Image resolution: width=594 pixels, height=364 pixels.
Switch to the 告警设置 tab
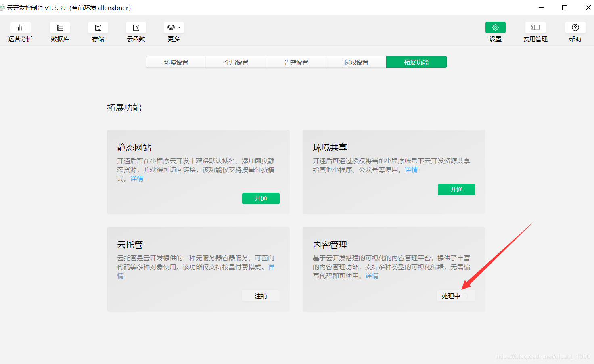[296, 62]
